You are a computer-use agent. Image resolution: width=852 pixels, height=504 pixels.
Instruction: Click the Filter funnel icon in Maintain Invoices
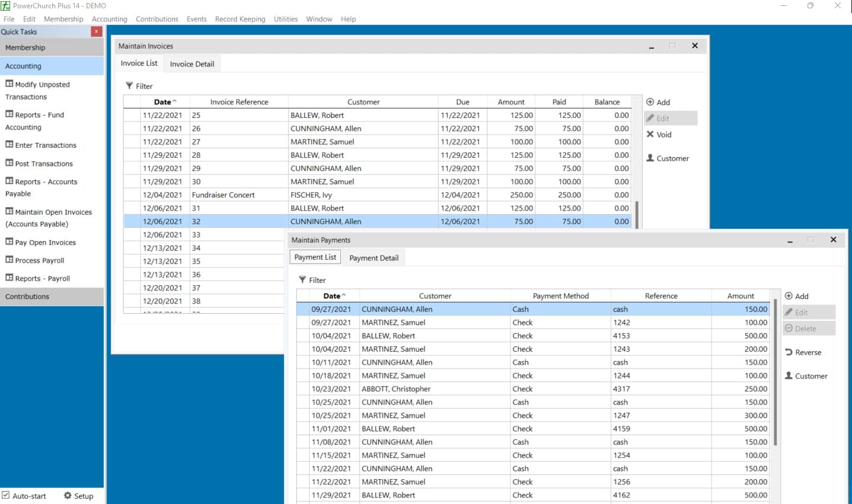tap(129, 86)
